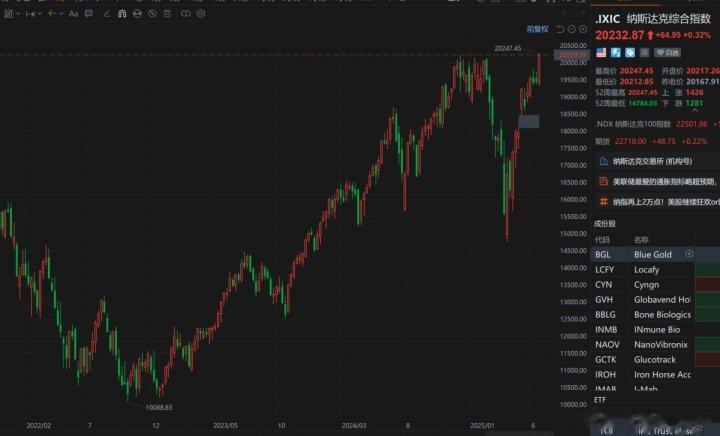Click the keep-drawing lock icon

tap(137, 14)
